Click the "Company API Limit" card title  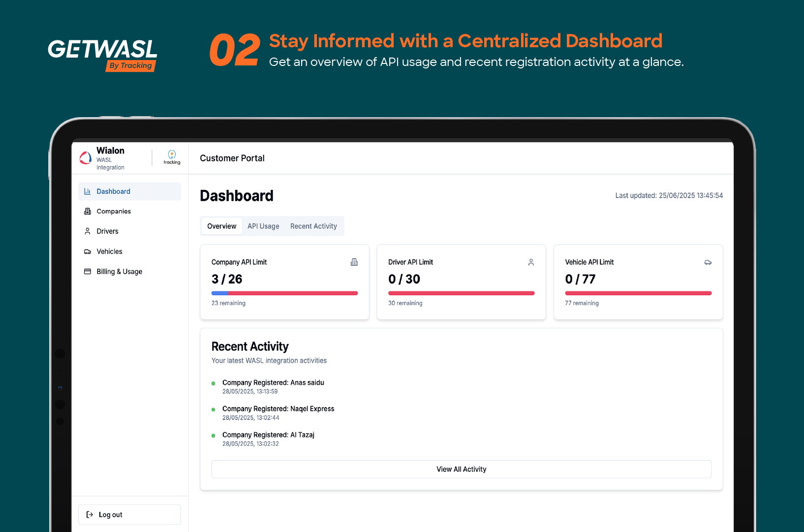tap(239, 262)
